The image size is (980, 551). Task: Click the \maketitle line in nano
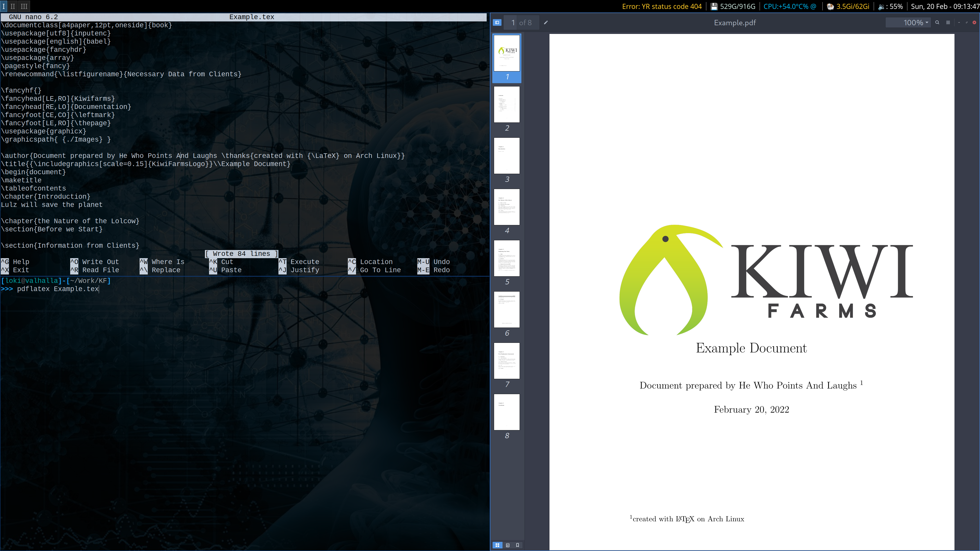click(x=21, y=180)
